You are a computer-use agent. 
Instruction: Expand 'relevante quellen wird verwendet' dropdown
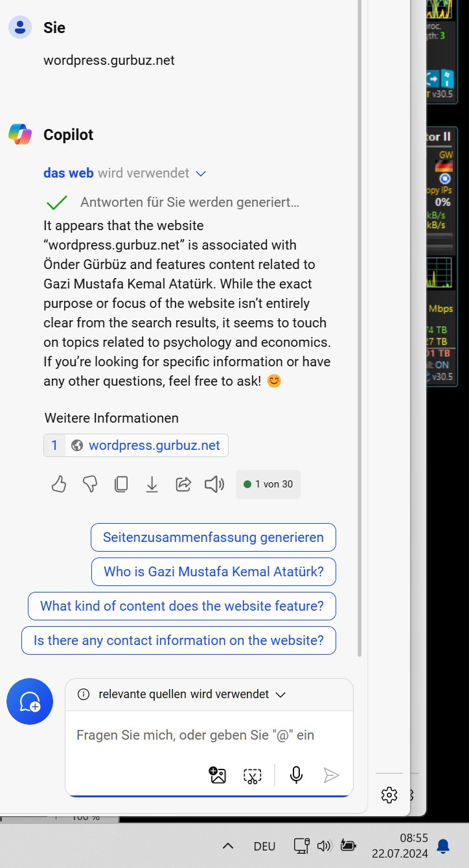[x=280, y=694]
